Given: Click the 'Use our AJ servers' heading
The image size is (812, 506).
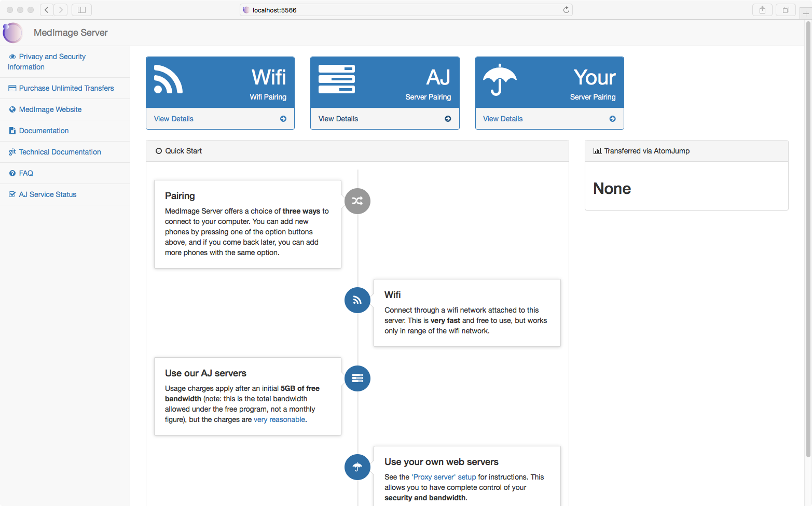Looking at the screenshot, I should [205, 373].
